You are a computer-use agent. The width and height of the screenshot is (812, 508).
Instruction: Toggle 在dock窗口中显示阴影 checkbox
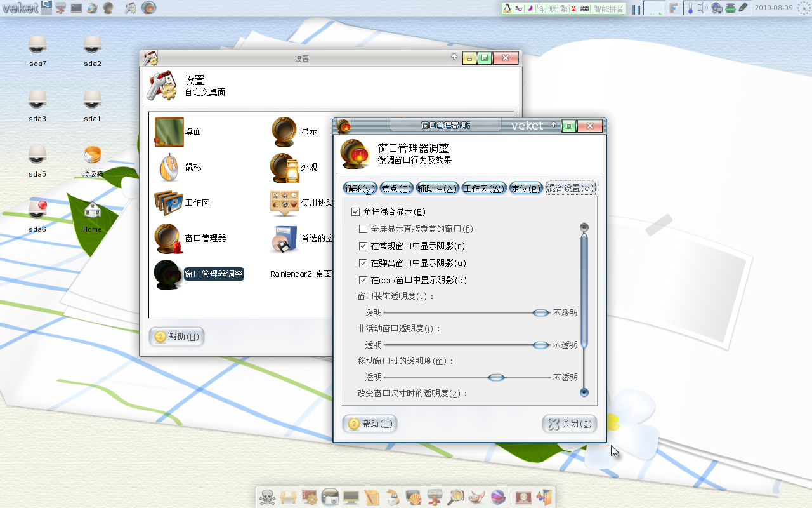click(x=363, y=280)
